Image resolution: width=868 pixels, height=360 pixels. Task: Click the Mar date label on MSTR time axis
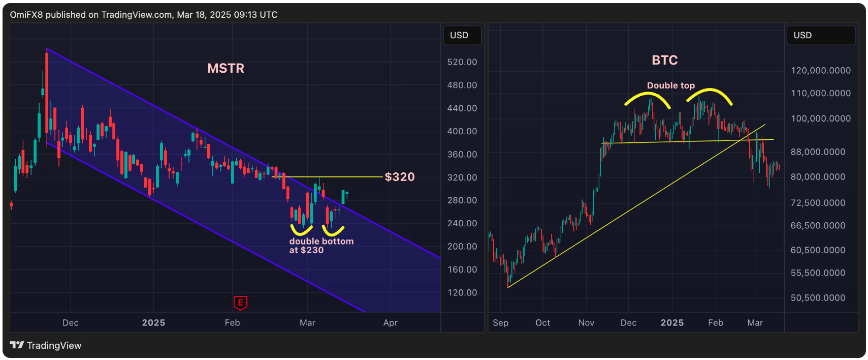coord(307,323)
